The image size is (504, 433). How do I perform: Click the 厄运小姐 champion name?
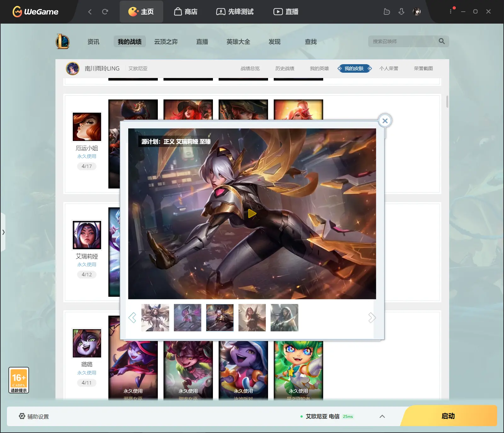[87, 148]
